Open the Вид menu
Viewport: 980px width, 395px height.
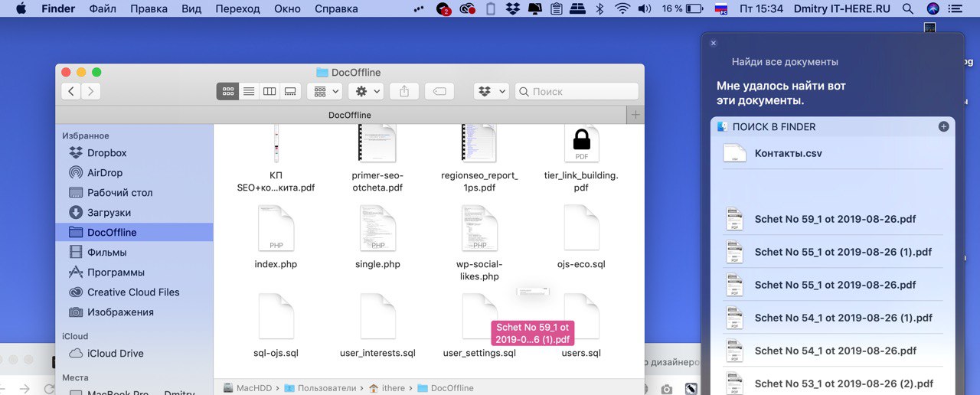191,9
